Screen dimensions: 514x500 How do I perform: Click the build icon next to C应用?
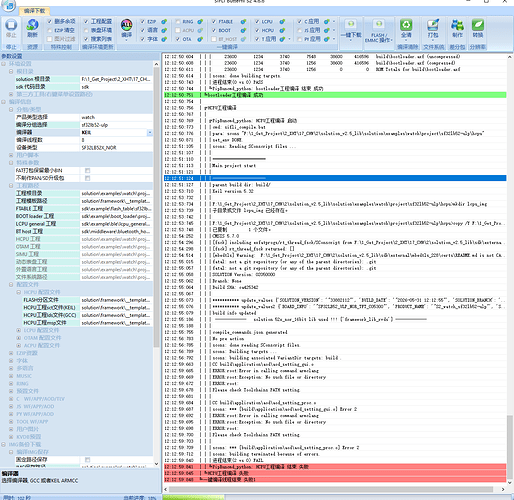coord(327,22)
